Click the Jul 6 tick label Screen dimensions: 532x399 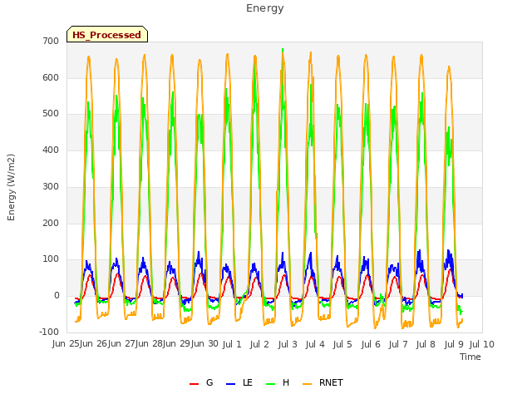click(371, 344)
